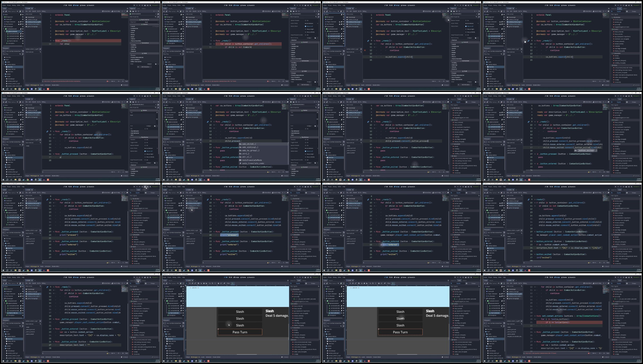Check Mouse Middle mask in lone-'p' line-17 frame
The image size is (643, 364).
pyautogui.click(x=145, y=157)
